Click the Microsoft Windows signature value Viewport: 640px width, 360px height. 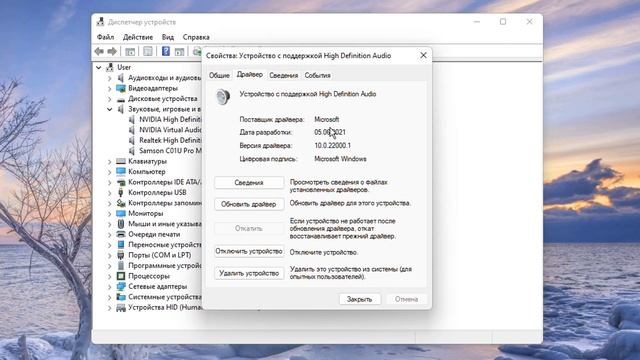click(340, 159)
